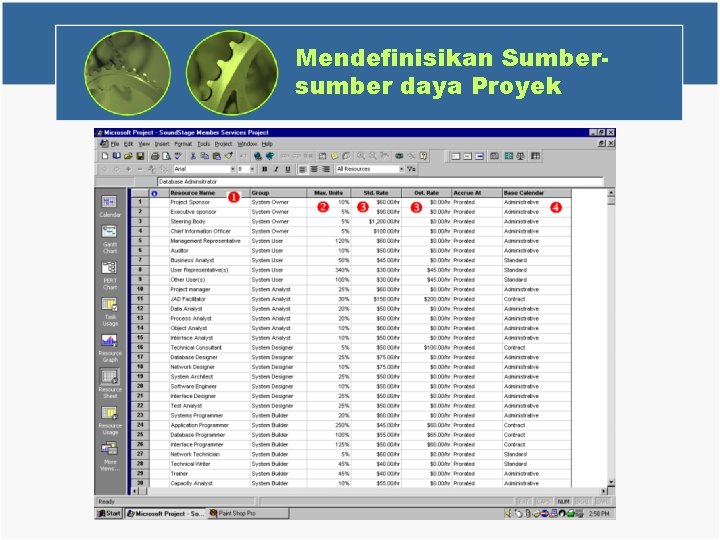Open PERT Chart from View Bar
This screenshot has width=720, height=540.
pos(110,275)
